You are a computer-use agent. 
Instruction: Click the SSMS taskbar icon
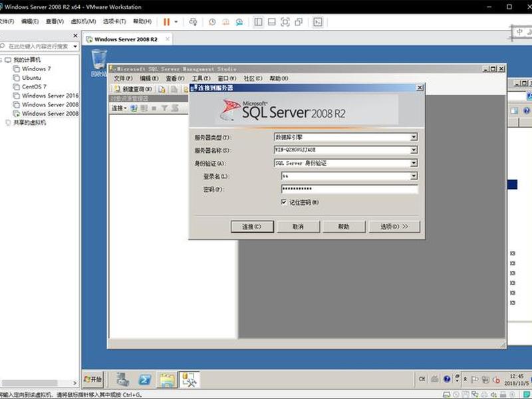[x=189, y=380]
